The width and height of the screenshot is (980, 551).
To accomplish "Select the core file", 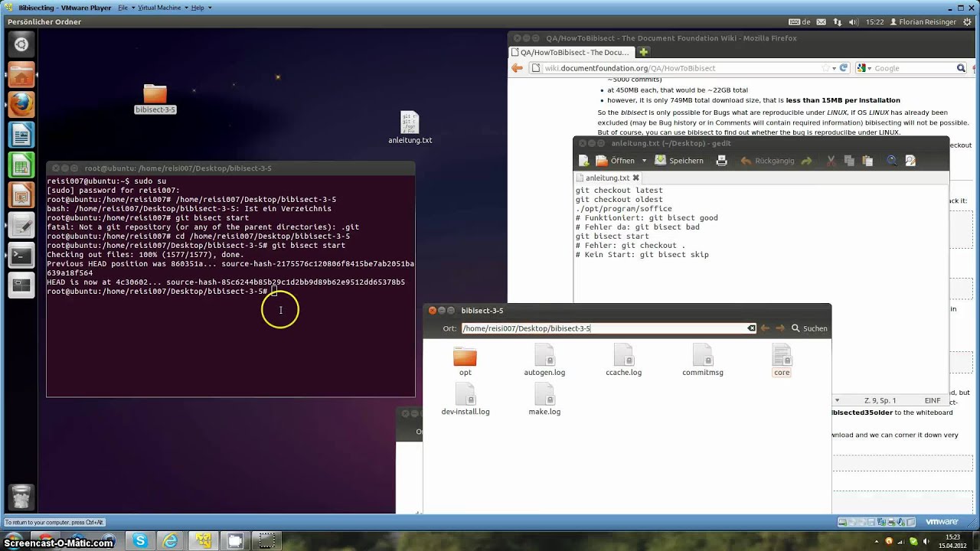I will (x=782, y=360).
